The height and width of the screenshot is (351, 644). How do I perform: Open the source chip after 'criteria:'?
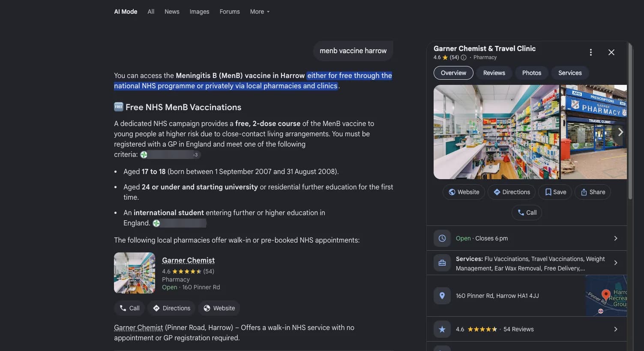click(x=171, y=155)
